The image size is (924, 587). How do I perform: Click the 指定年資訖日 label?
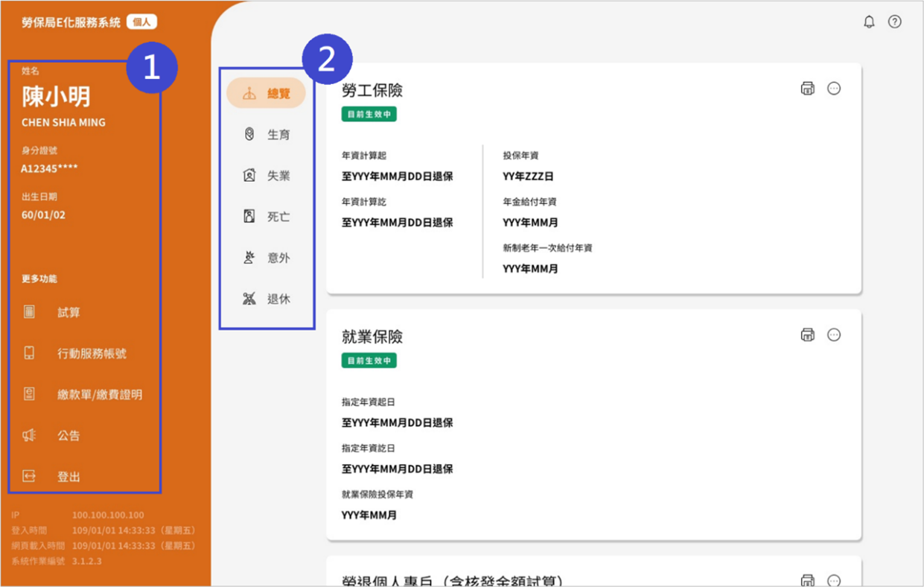369,448
